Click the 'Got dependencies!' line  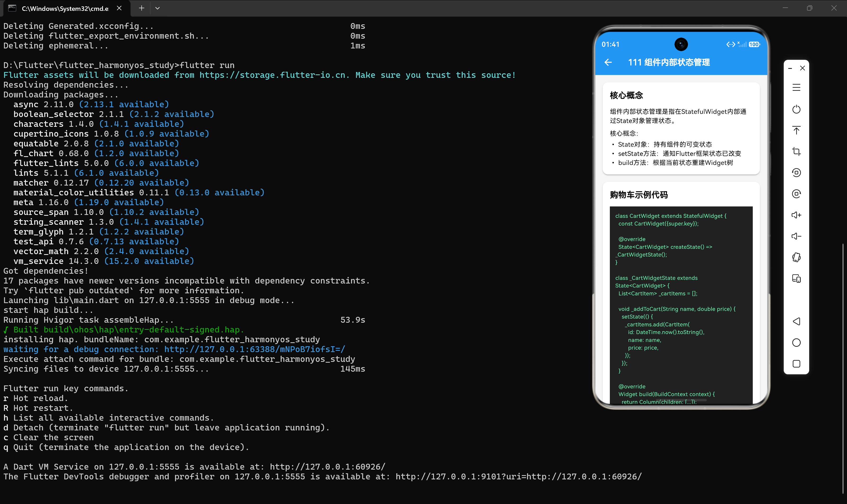46,271
